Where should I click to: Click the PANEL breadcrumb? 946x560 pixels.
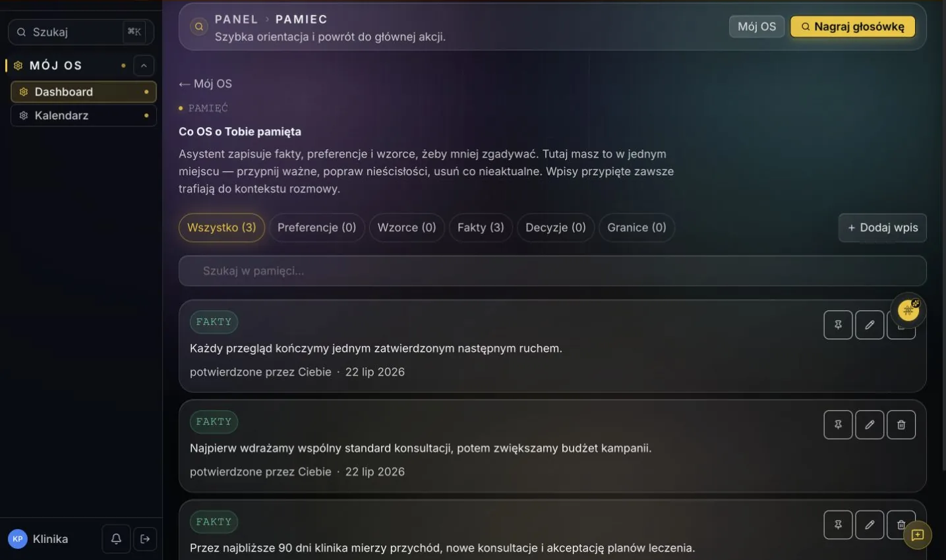(x=236, y=19)
